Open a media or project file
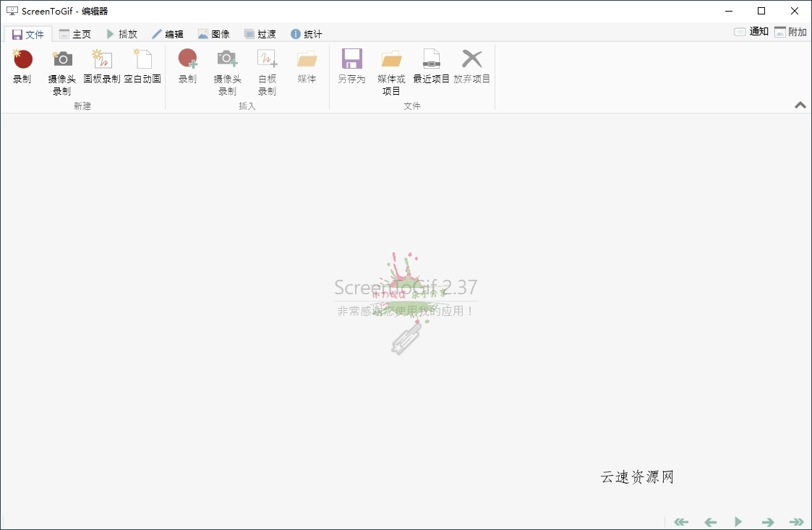812x530 pixels. [x=391, y=72]
